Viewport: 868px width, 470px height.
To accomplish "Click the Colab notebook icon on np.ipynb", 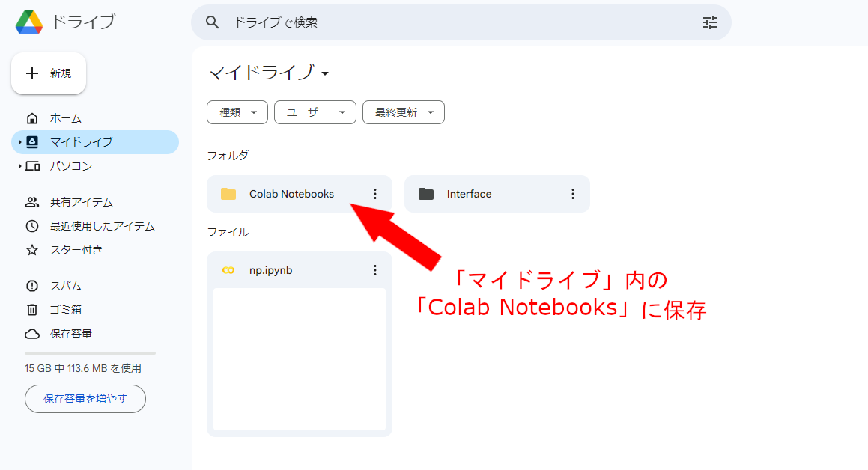I will pyautogui.click(x=227, y=269).
